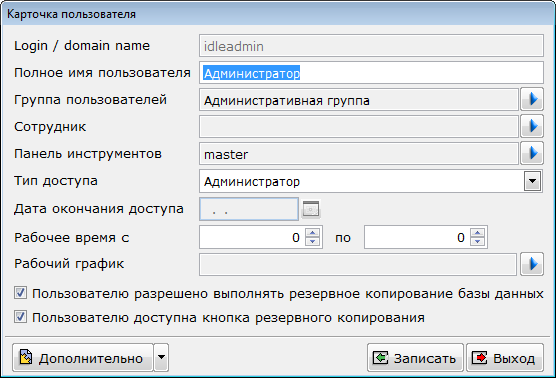
Task: Decrease the end working time value
Action: click(478, 241)
